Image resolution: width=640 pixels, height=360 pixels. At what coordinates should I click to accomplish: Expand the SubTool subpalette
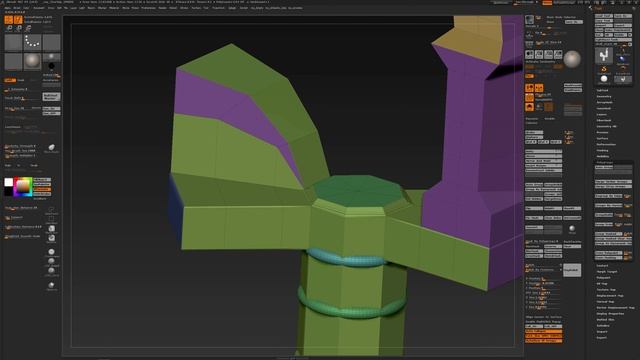point(602,91)
